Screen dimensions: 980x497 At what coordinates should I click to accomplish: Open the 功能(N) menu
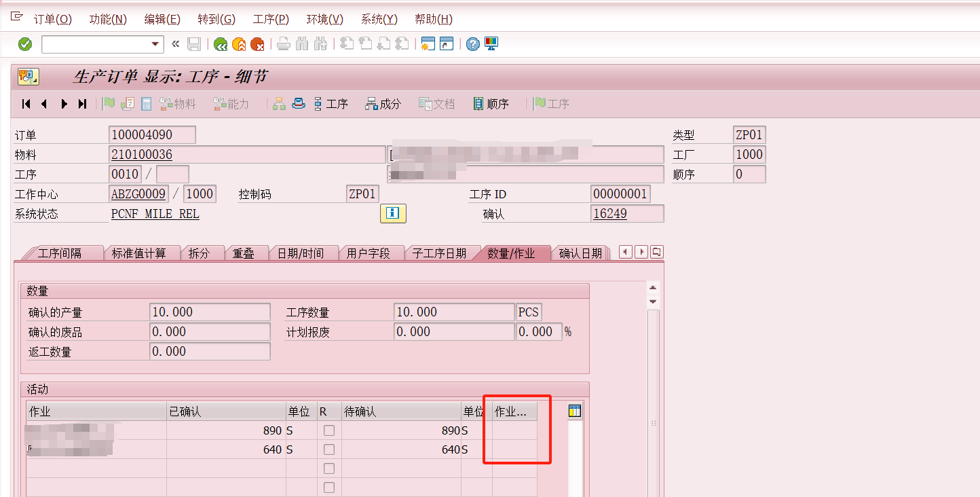tap(108, 19)
